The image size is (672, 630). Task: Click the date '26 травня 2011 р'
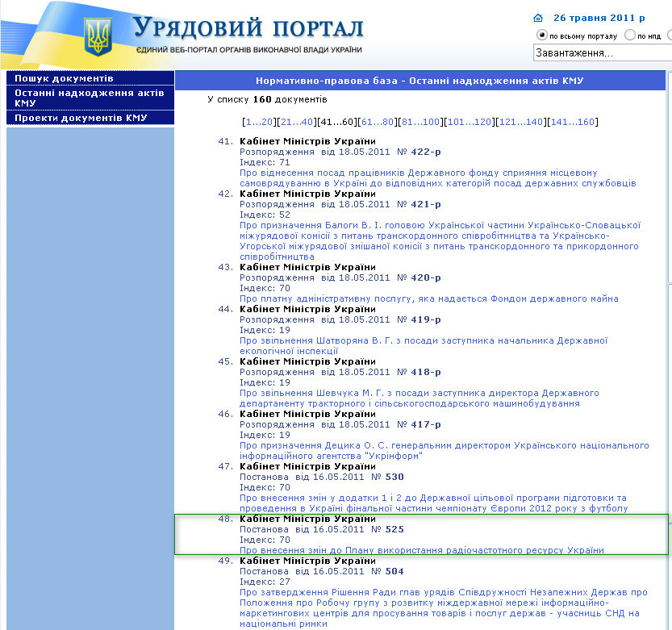(599, 18)
